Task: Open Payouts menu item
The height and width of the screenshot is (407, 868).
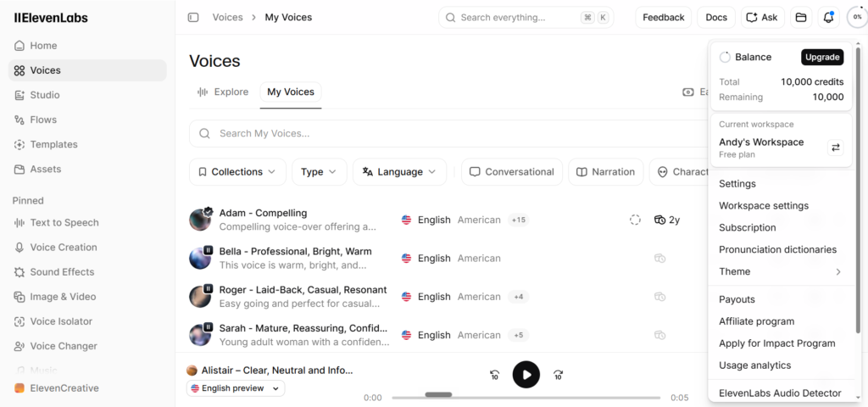Action: pyautogui.click(x=782, y=299)
